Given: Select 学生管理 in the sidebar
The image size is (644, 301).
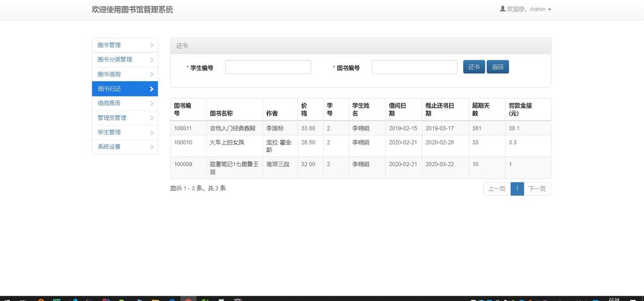Looking at the screenshot, I should click(125, 132).
